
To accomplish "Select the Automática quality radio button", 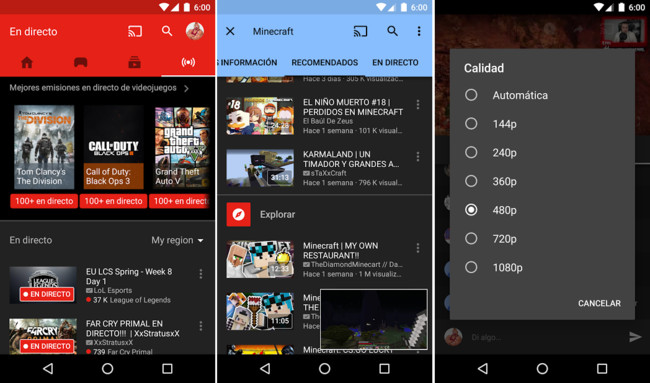I will point(471,95).
